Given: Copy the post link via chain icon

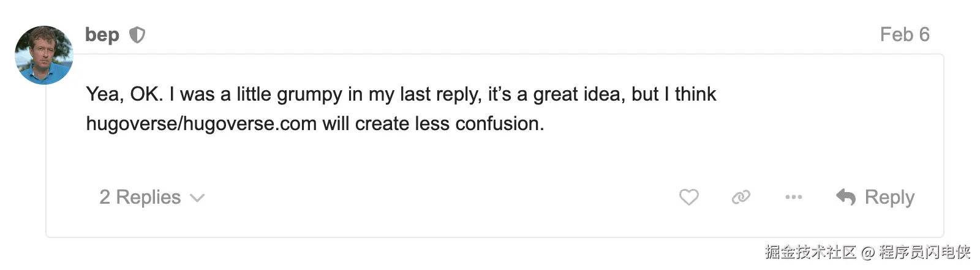Looking at the screenshot, I should (x=741, y=197).
